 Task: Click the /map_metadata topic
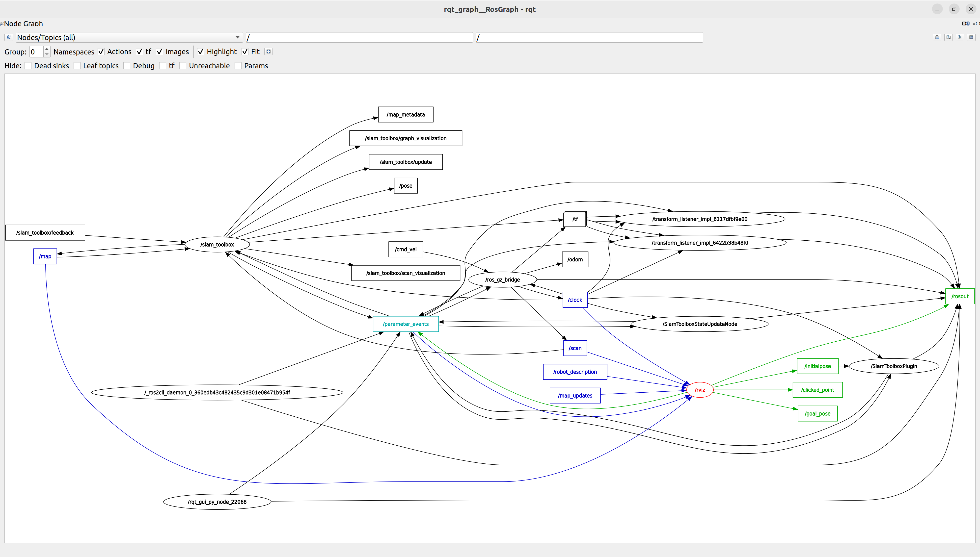coord(406,114)
